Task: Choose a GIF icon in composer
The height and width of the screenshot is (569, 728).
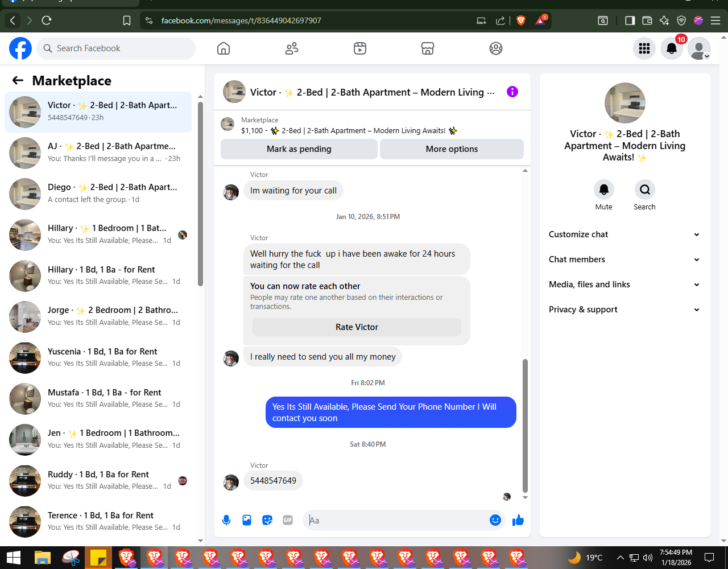Action: click(x=288, y=520)
